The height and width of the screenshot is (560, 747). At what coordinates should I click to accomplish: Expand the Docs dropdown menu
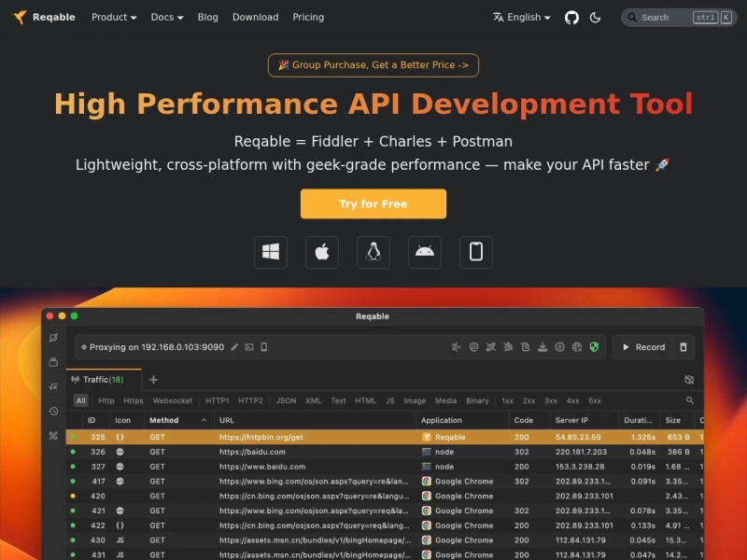(x=167, y=17)
